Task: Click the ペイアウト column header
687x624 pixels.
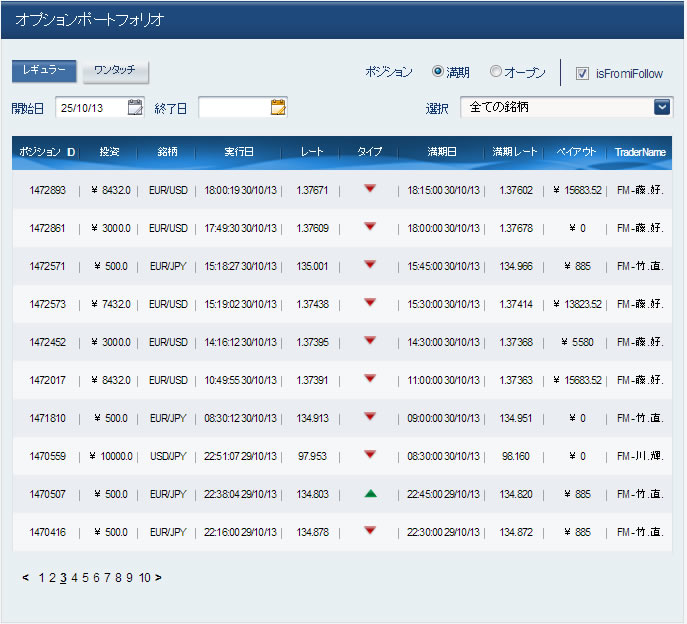Action: coord(576,152)
